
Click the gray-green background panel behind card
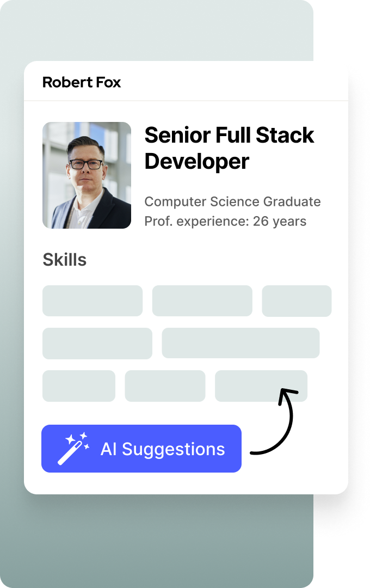click(x=163, y=539)
